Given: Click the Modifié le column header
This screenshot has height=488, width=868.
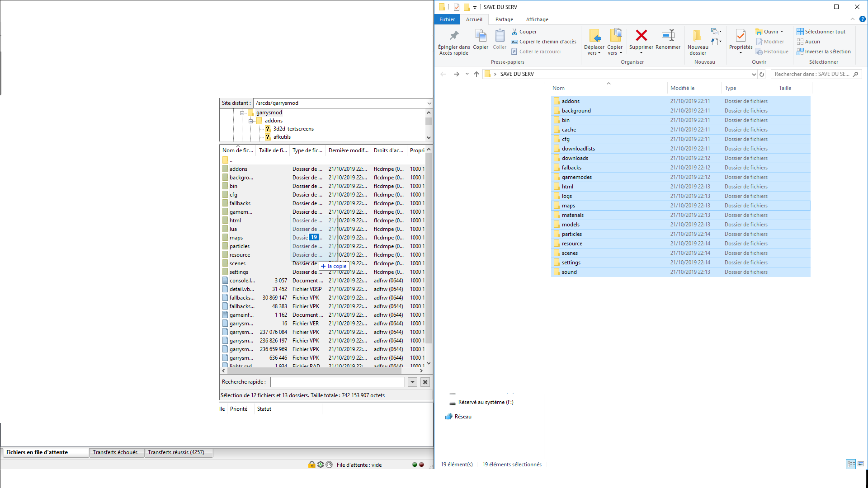Looking at the screenshot, I should 694,88.
